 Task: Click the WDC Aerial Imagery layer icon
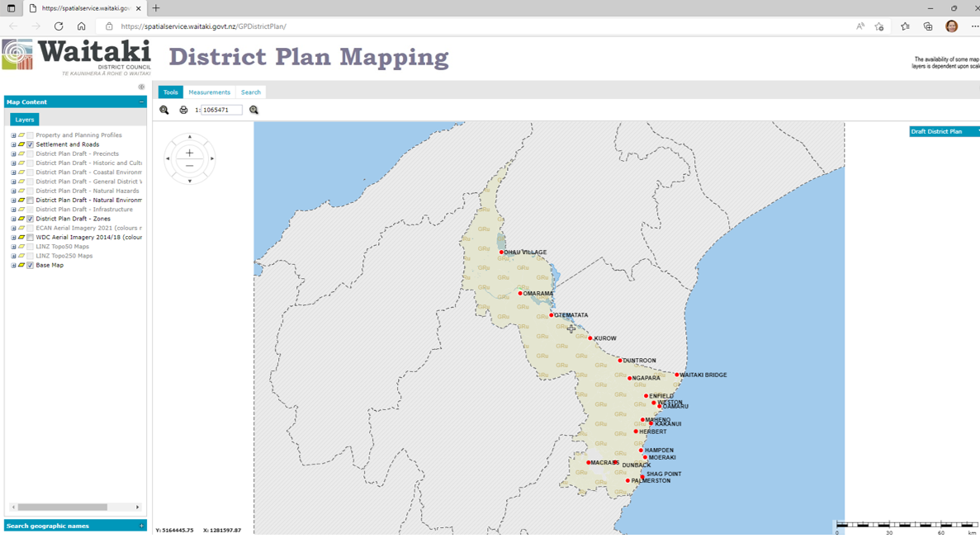21,238
